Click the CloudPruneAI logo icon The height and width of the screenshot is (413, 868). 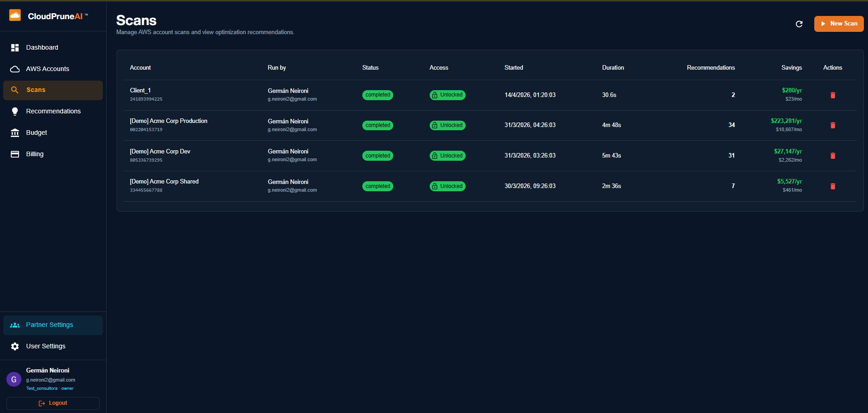[15, 15]
